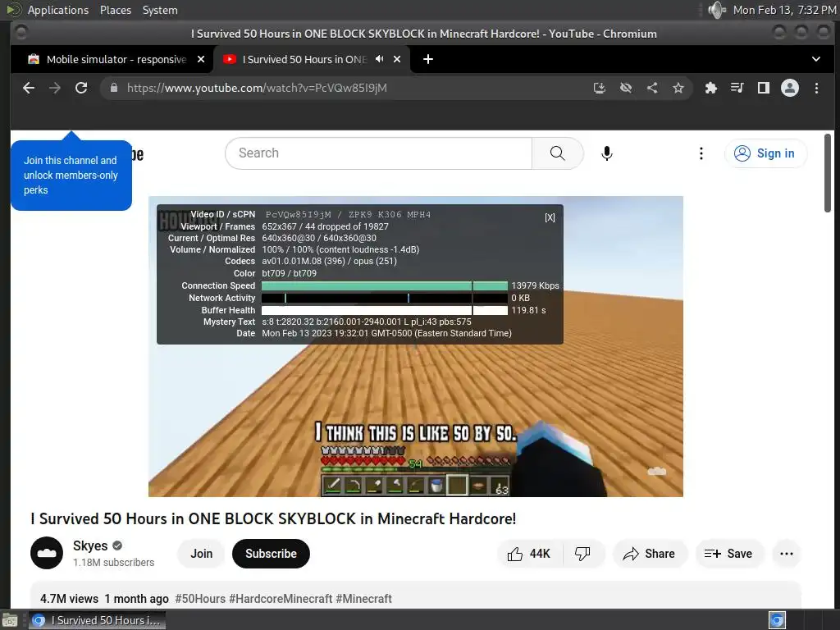Open the Applications menu
This screenshot has width=840, height=630.
coord(58,10)
